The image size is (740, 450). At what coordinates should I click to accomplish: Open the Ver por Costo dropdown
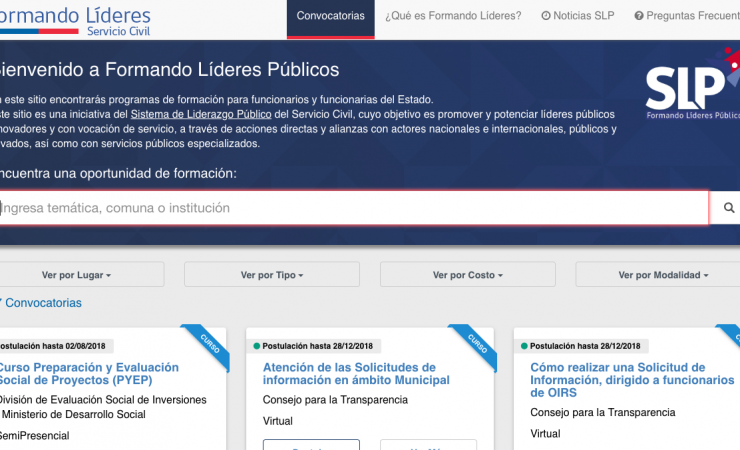(468, 275)
